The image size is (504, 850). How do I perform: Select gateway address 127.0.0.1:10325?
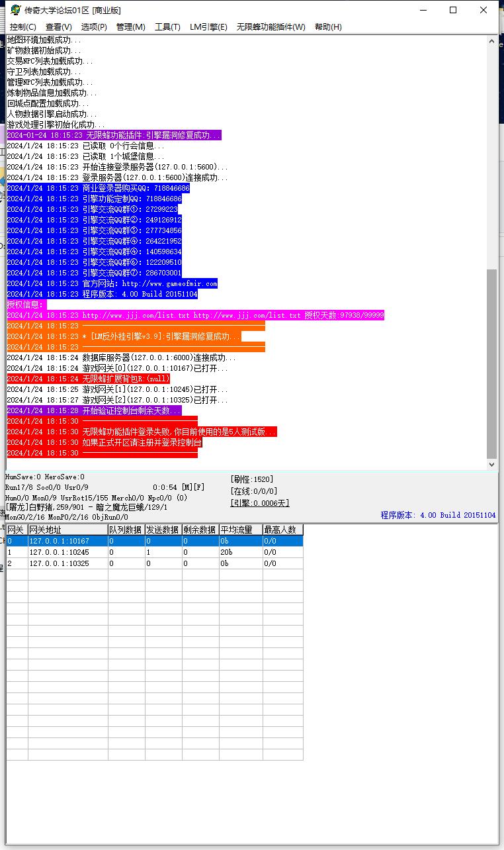point(67,563)
